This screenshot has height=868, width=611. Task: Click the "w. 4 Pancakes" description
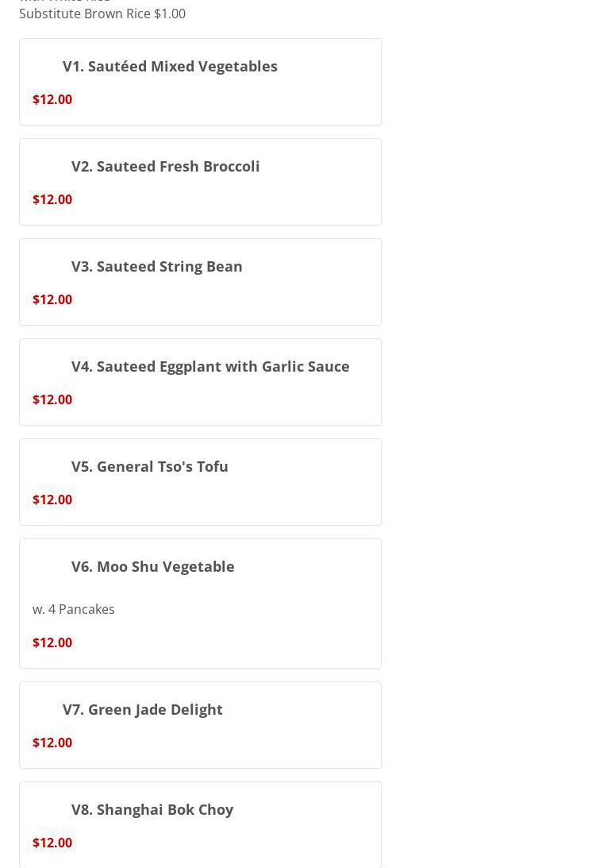click(x=74, y=609)
